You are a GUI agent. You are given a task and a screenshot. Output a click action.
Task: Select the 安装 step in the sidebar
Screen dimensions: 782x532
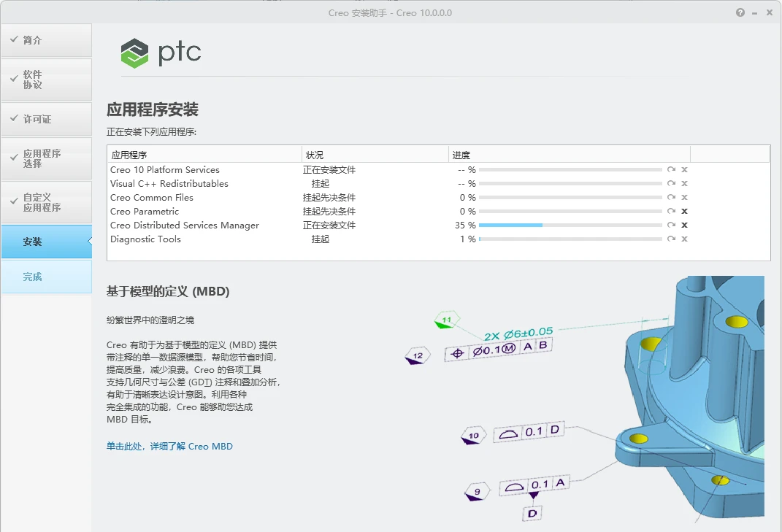pos(34,241)
